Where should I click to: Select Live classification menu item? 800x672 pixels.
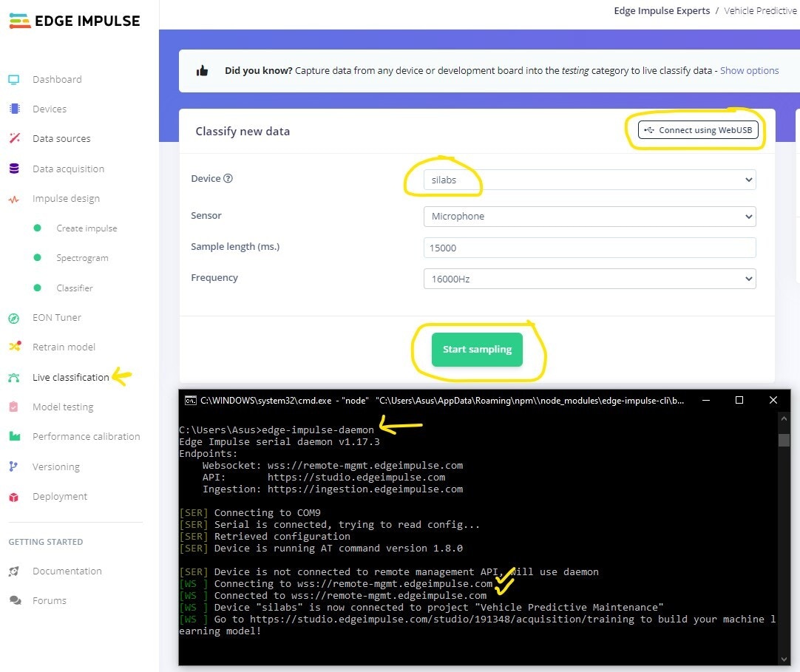coord(71,377)
